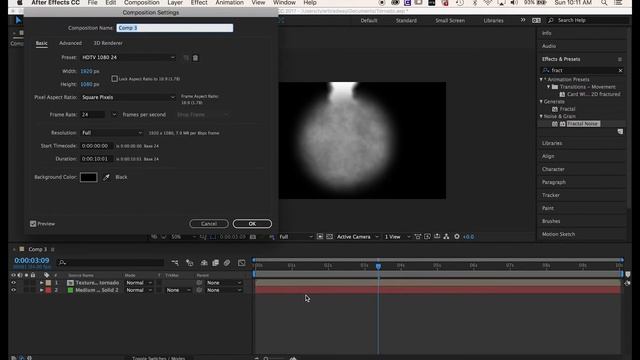Click the Apple menu icon

20,3
